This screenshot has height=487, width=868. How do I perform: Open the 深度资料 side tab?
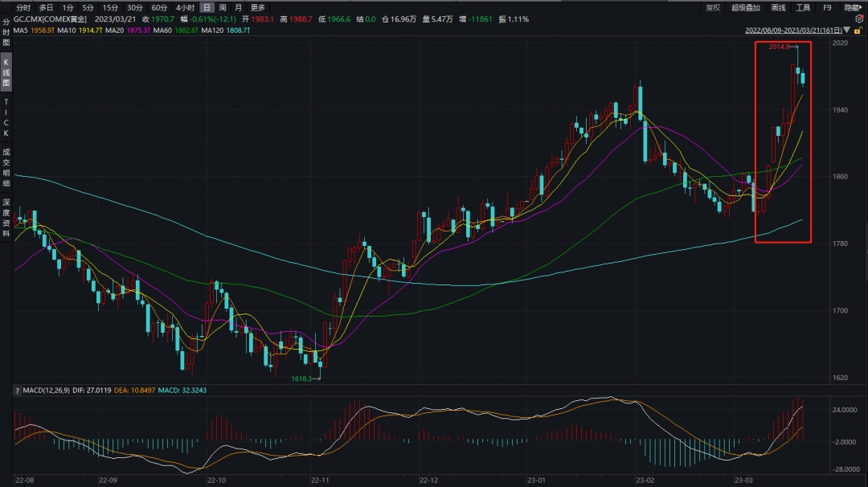[x=6, y=217]
